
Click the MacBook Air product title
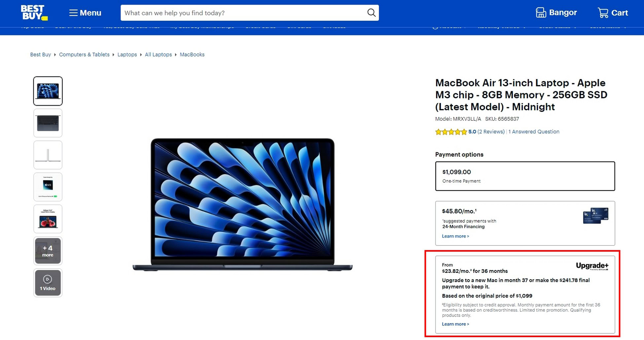click(521, 95)
